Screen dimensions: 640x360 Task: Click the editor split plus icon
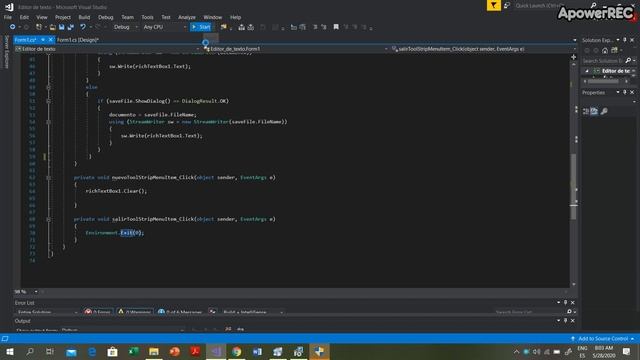pos(573,57)
